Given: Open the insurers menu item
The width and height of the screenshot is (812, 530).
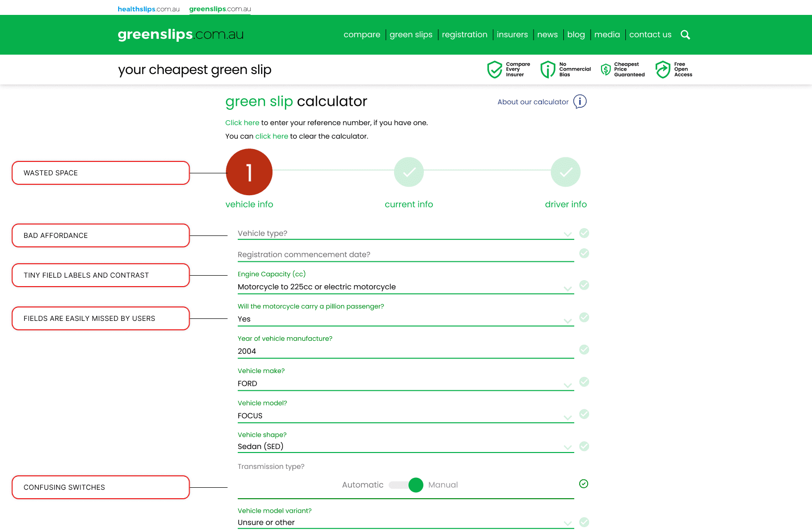Looking at the screenshot, I should tap(512, 35).
